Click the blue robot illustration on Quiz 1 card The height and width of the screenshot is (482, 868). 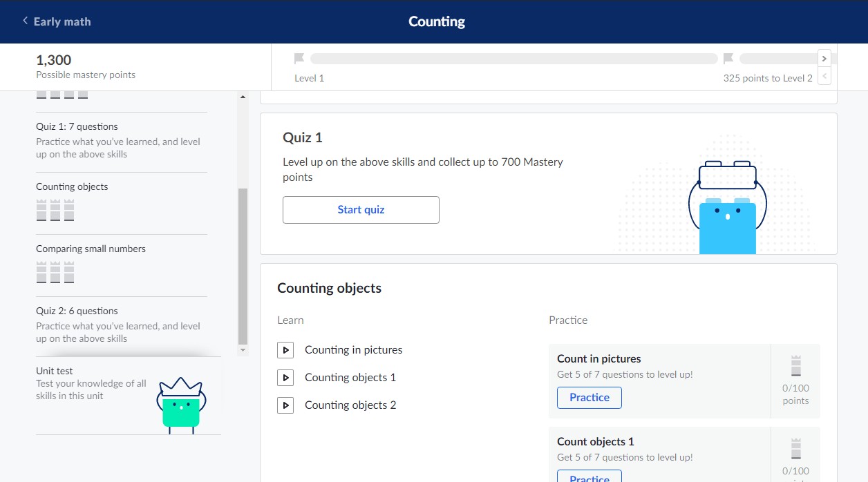coord(727,207)
